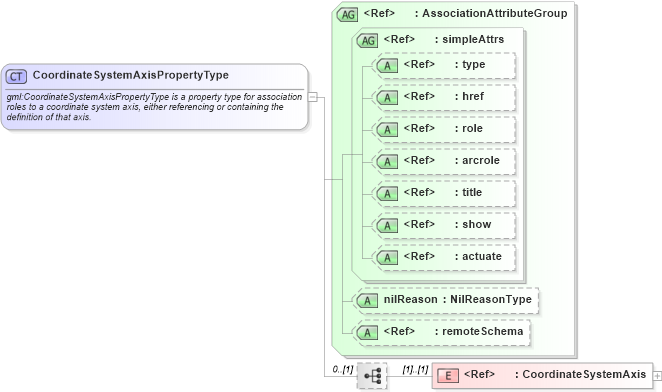662x392 pixels.
Task: Expand the CoordinateSystemAxis element
Action: [x=657, y=376]
